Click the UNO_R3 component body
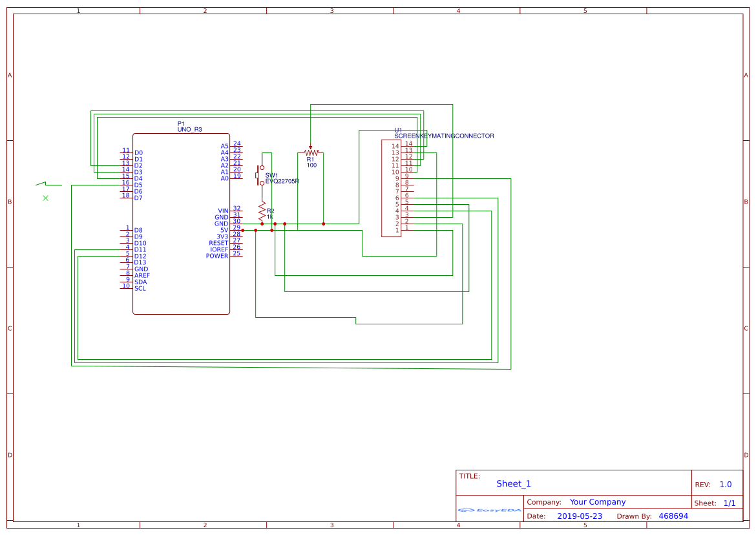Screen dimensions: 756x535 (x=182, y=224)
